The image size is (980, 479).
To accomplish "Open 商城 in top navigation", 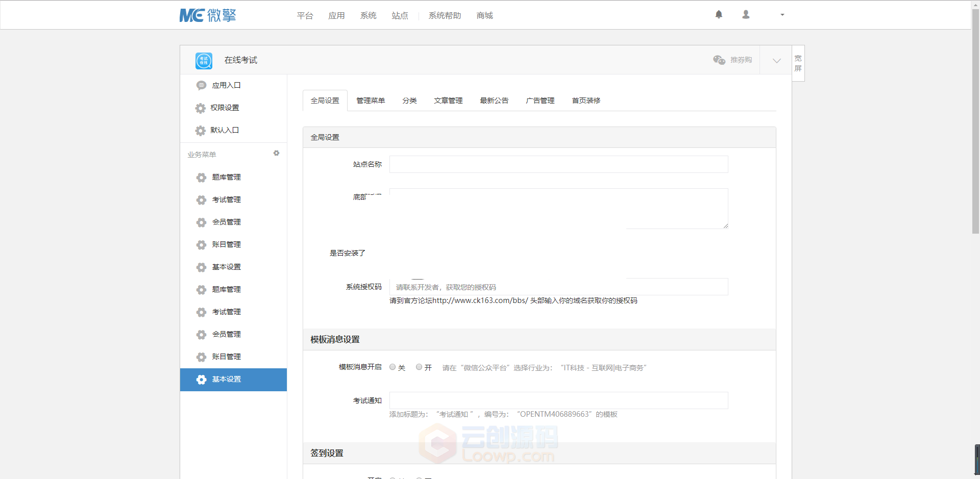I will tap(484, 16).
